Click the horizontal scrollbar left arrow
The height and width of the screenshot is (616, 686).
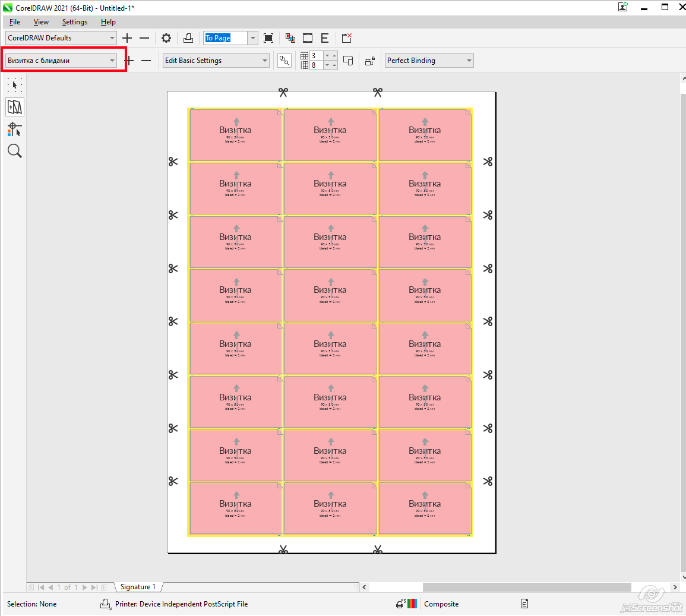pyautogui.click(x=364, y=587)
